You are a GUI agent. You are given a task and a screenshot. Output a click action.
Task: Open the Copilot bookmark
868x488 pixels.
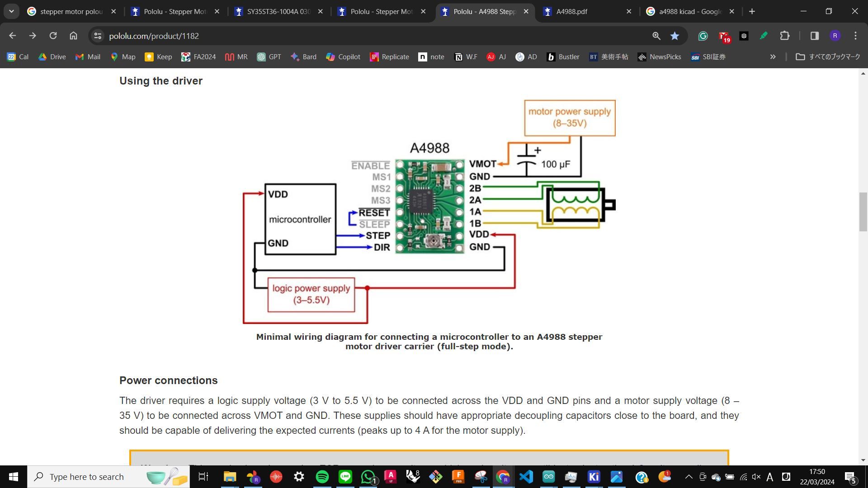click(x=343, y=57)
